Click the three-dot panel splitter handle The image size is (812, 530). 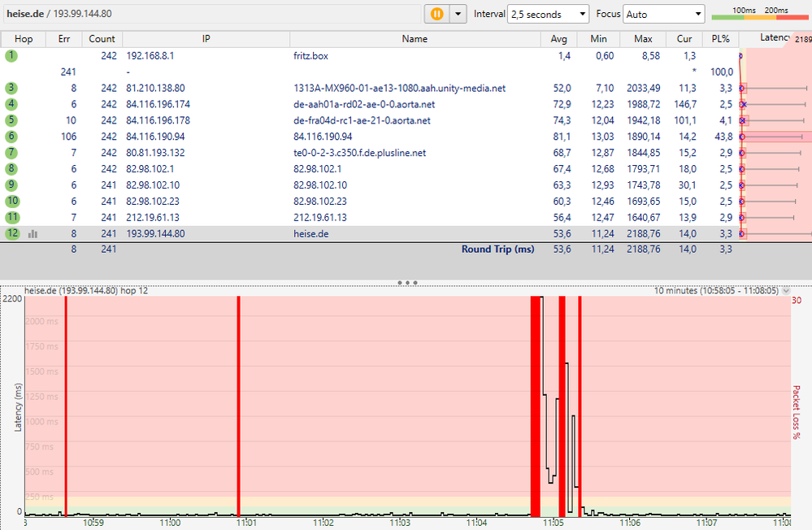click(407, 283)
